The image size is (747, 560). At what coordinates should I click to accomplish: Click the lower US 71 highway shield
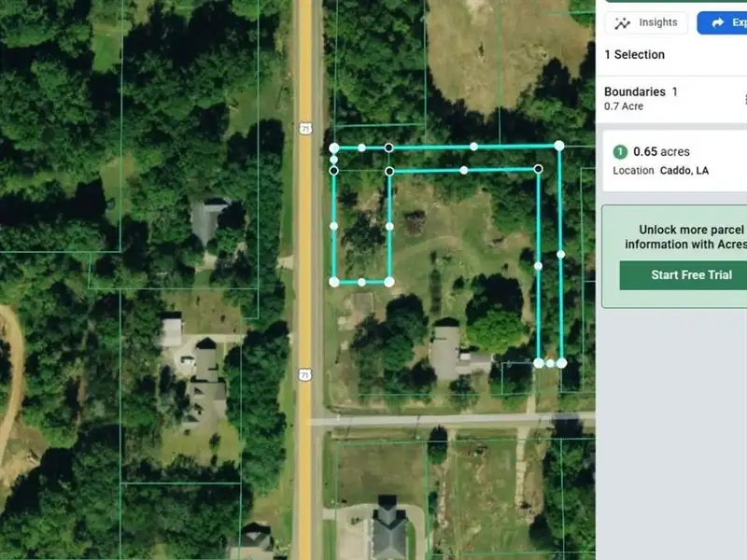tap(305, 375)
